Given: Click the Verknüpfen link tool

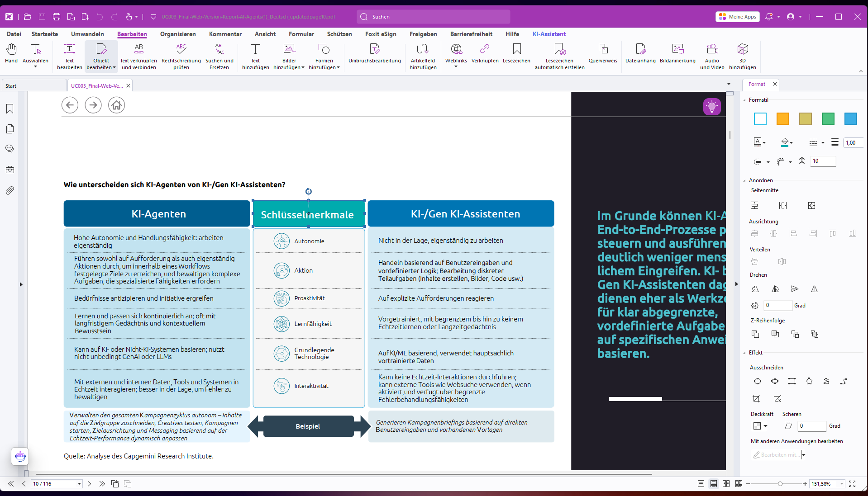Looking at the screenshot, I should click(485, 53).
